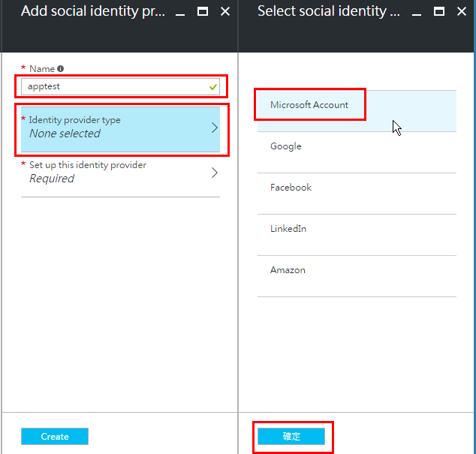476x454 pixels.
Task: Click the Name info icon
Action: coord(61,68)
